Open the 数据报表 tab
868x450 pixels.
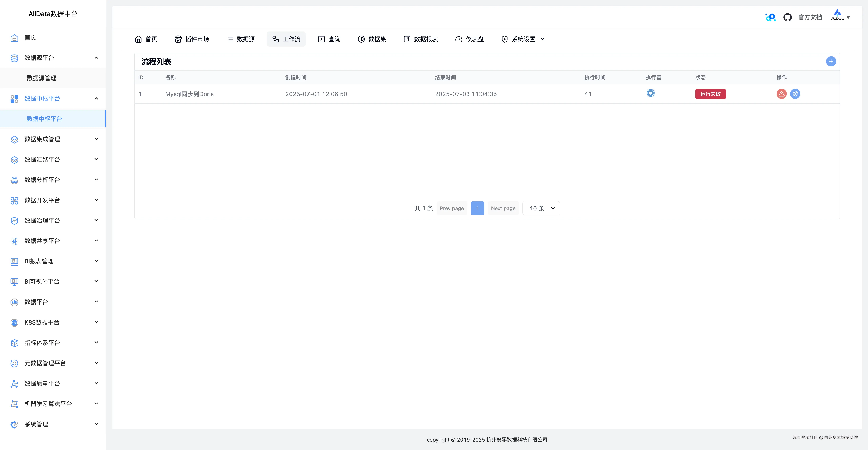point(421,39)
